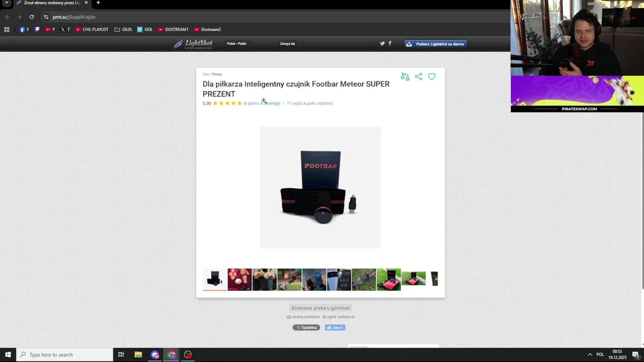Click the szukaj podobne link

[x=303, y=317]
